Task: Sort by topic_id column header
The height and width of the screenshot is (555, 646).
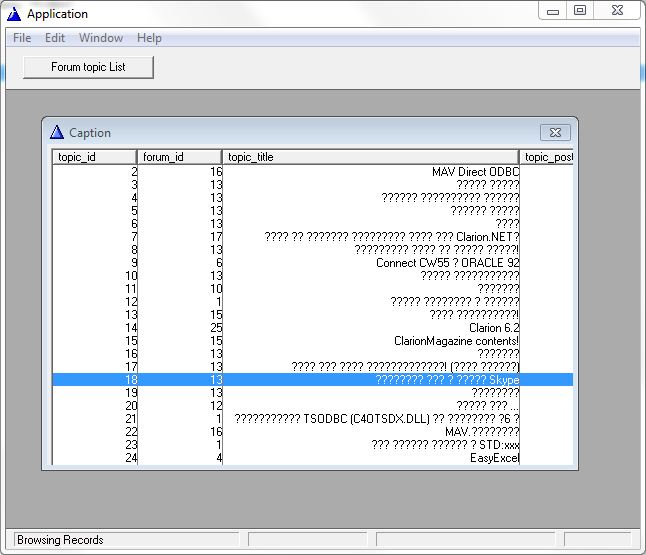Action: click(x=94, y=157)
